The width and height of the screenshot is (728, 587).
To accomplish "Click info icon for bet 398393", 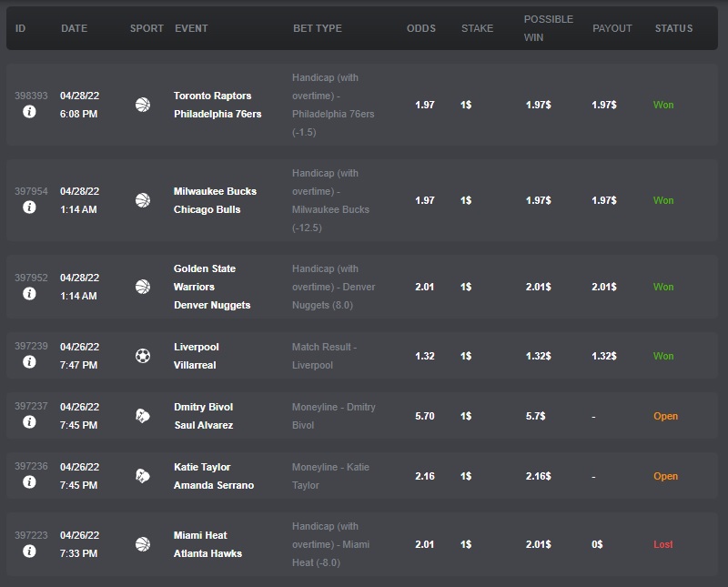I will click(x=29, y=112).
